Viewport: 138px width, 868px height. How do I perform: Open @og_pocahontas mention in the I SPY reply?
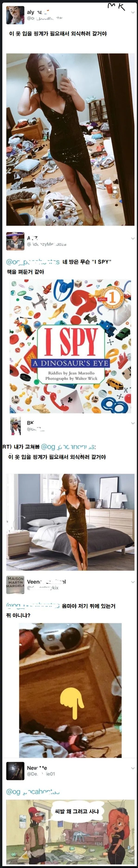(33, 262)
